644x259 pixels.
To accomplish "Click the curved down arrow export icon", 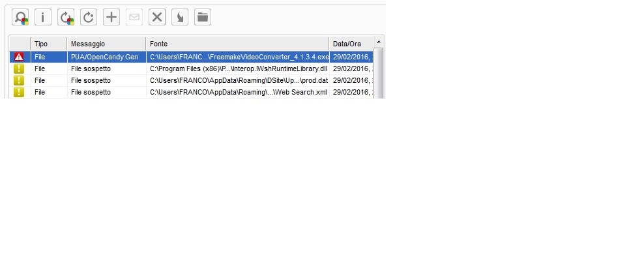I will (x=180, y=17).
